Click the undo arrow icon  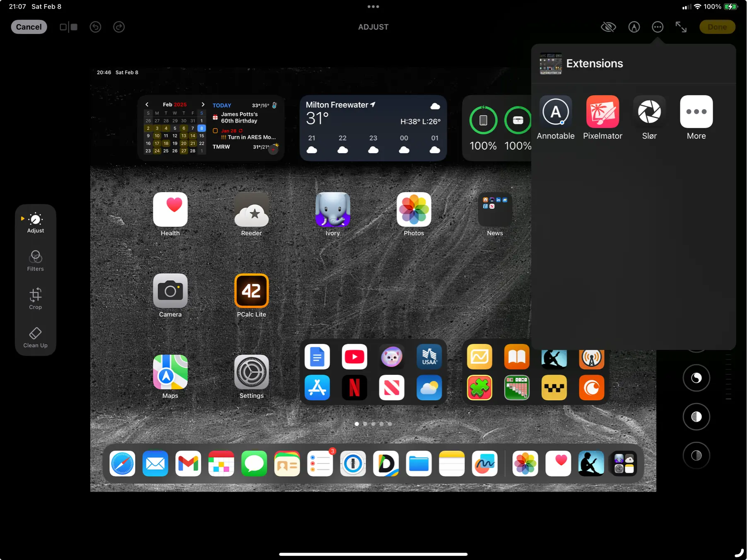point(95,27)
